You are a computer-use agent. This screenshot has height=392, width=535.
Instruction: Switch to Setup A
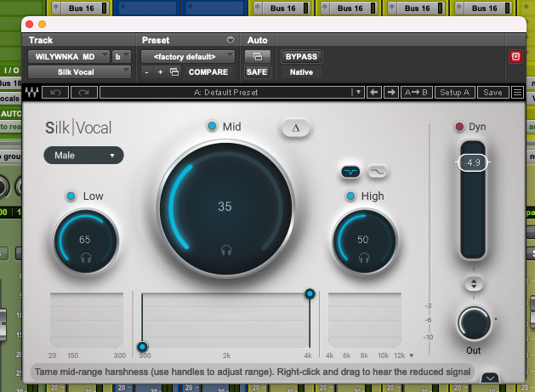(x=455, y=93)
